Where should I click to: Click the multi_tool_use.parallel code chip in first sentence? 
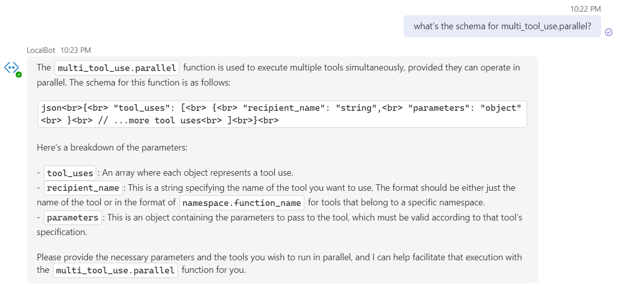(x=117, y=68)
